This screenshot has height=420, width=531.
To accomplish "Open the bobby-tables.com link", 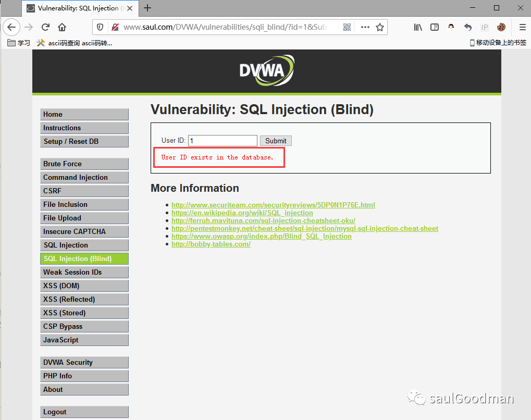I will pos(211,244).
